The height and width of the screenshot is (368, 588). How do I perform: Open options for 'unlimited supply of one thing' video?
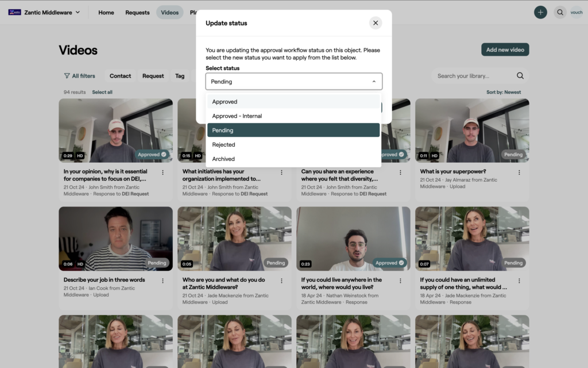519,281
